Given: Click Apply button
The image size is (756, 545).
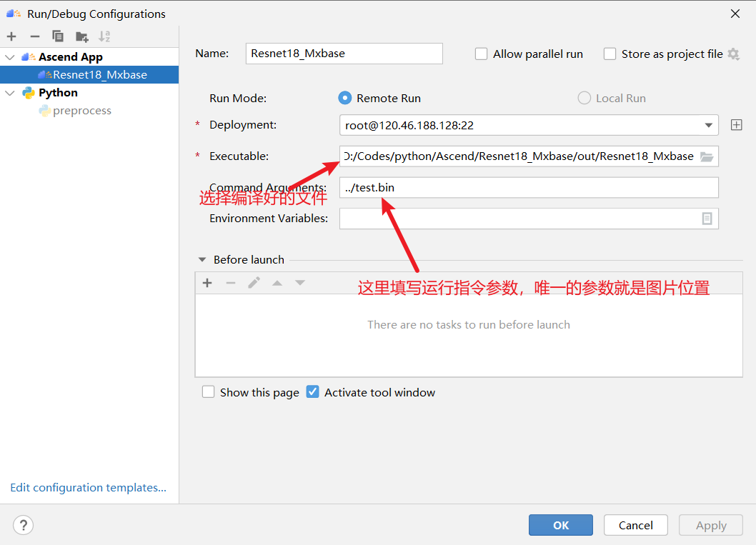Looking at the screenshot, I should pyautogui.click(x=711, y=525).
